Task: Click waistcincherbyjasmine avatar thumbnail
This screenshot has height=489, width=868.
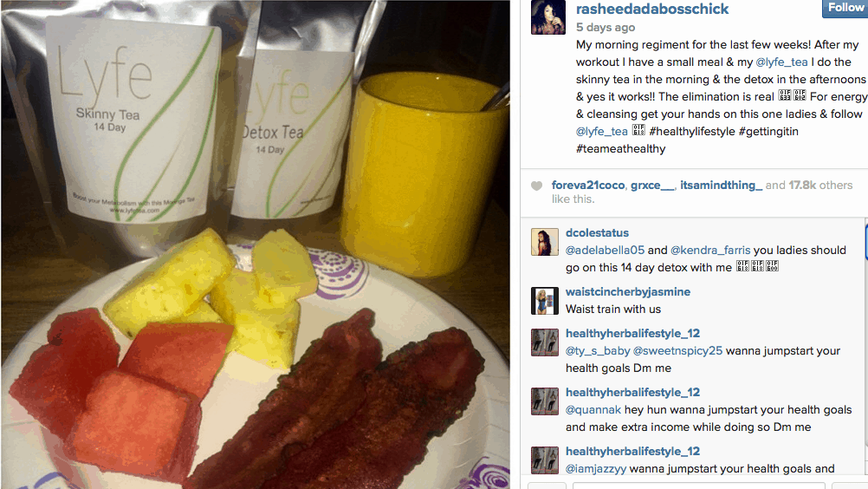Action: click(x=545, y=301)
